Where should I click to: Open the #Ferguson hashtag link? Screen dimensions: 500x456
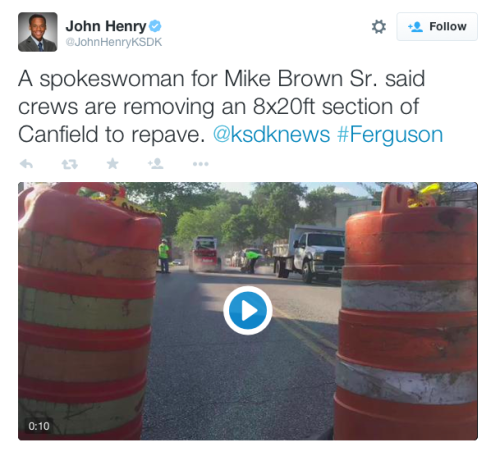click(390, 135)
